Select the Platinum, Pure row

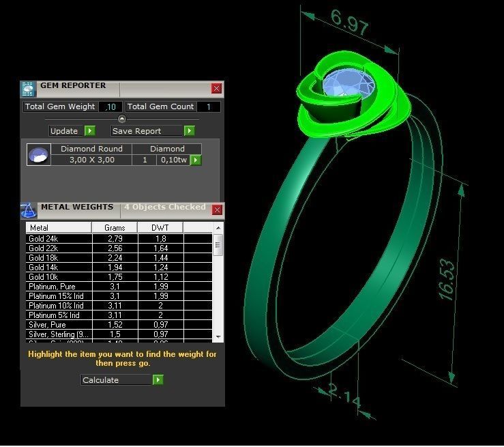pos(119,287)
